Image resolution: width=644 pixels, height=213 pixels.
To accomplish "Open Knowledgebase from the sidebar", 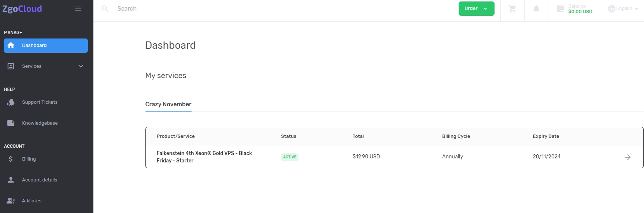I will pos(40,123).
